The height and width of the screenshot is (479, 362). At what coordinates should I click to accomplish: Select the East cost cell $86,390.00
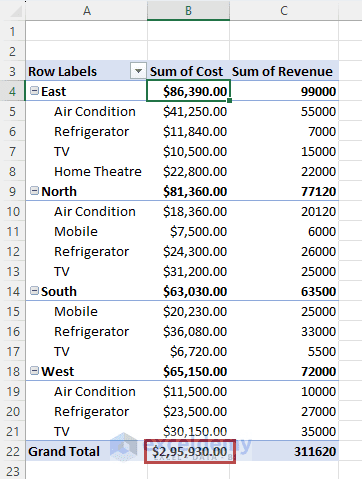tap(188, 91)
